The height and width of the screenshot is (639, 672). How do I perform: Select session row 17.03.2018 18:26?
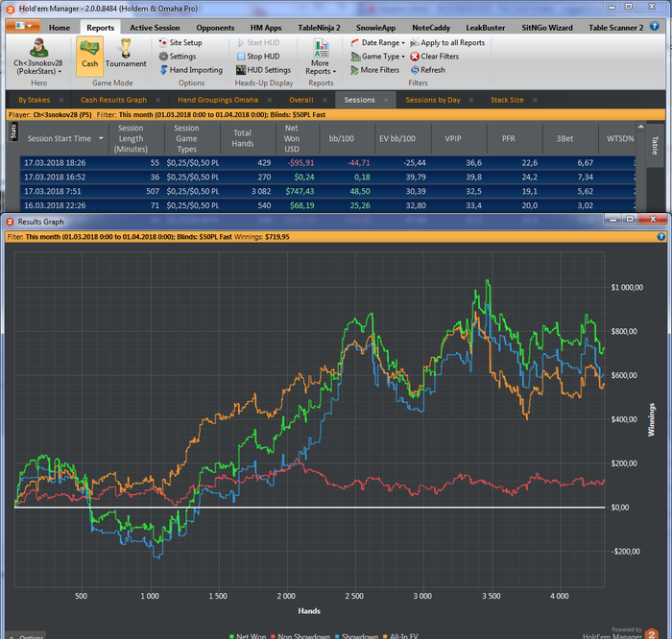coord(327,163)
